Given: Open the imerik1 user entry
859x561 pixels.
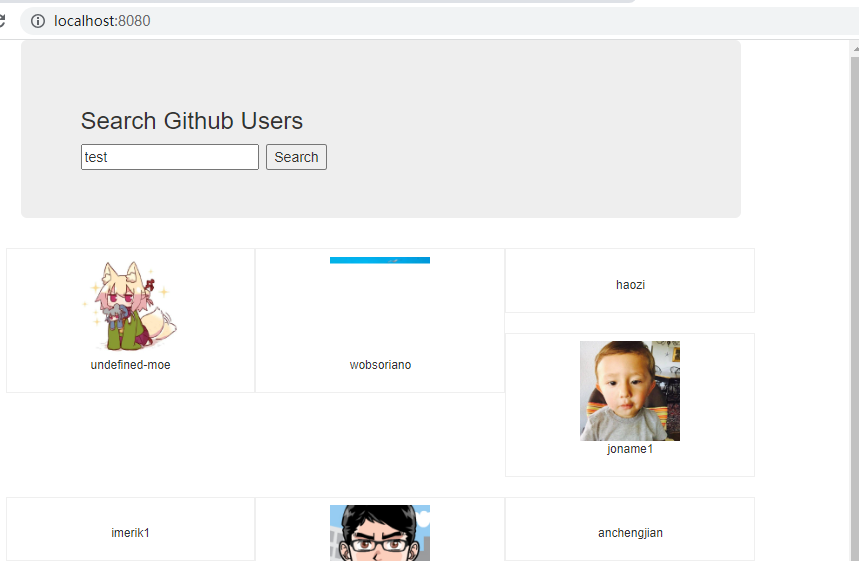Looking at the screenshot, I should 130,533.
